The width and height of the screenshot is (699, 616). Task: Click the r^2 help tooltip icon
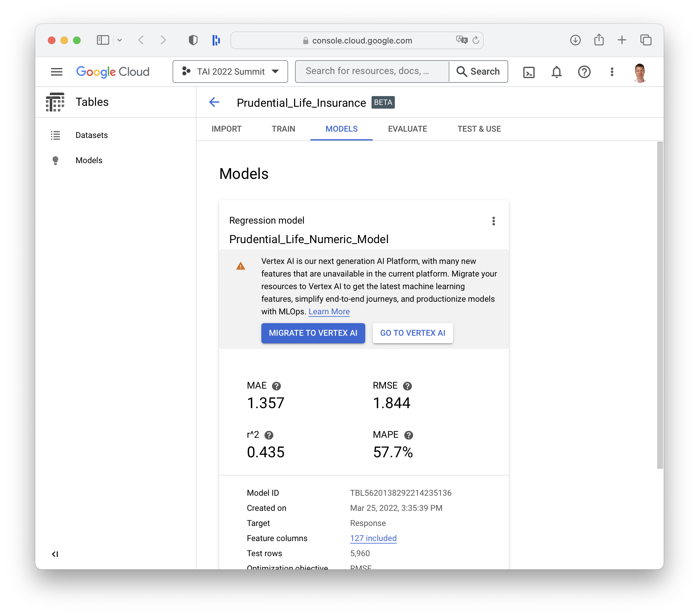point(269,435)
